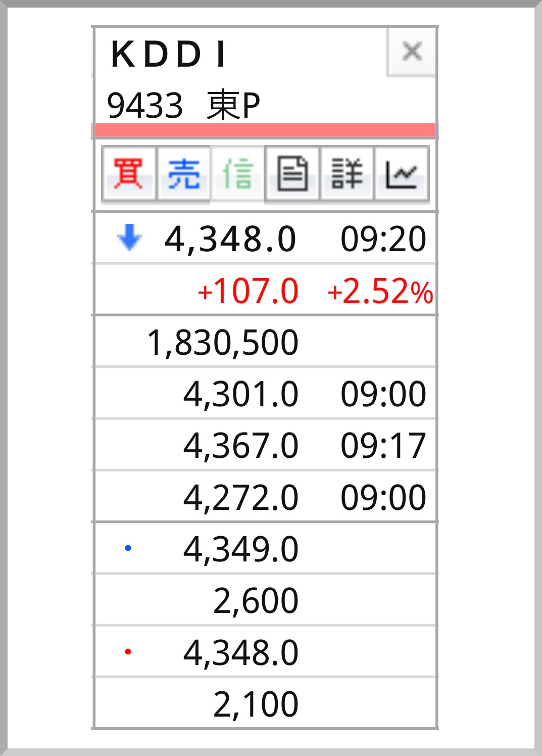Click the low price 4,272.0
This screenshot has height=756, width=542.
[x=241, y=497]
